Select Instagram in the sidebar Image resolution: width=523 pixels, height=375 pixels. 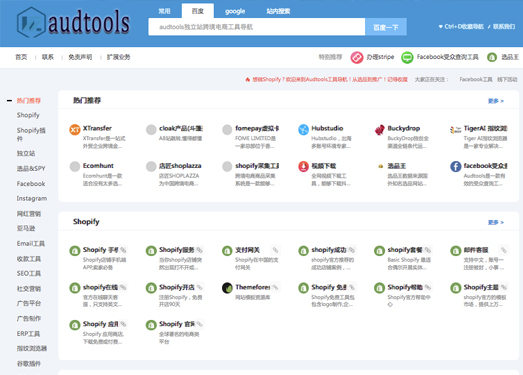(32, 199)
